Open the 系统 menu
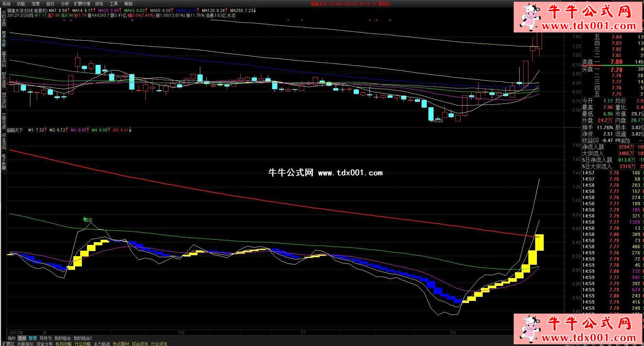This screenshot has height=346, width=644. pos(6,4)
